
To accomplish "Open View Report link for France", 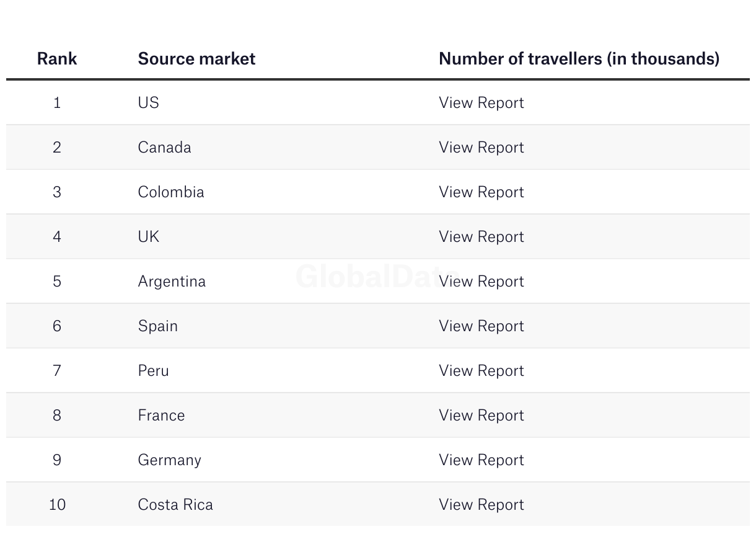I will [481, 415].
